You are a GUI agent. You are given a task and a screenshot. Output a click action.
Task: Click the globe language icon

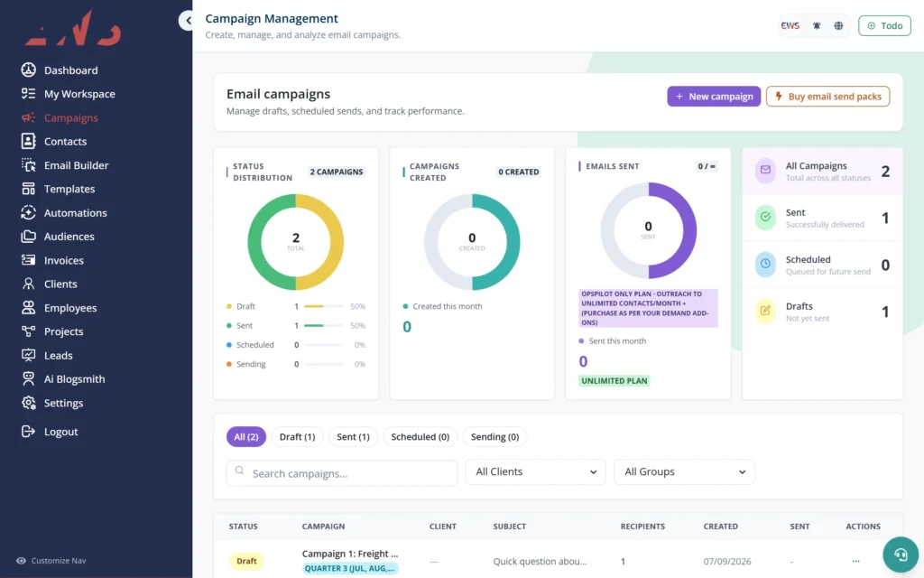(x=838, y=25)
